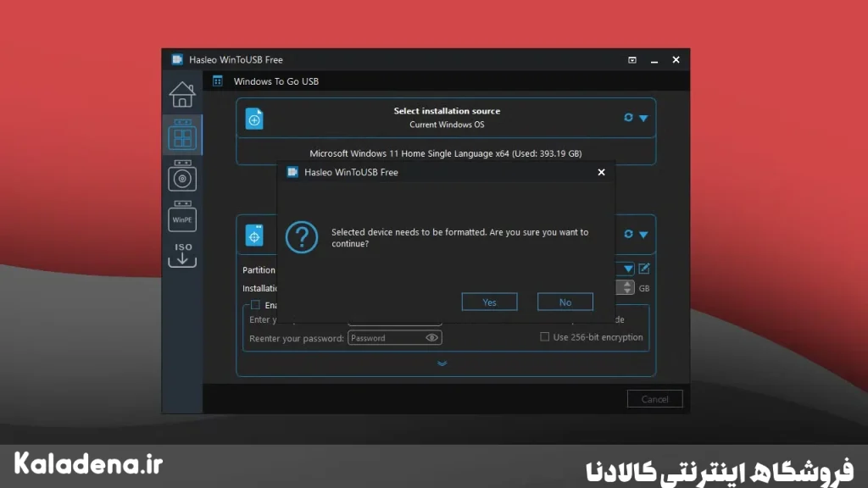Expand the installation source dropdown arrow
This screenshot has height=488, width=868.
point(643,118)
